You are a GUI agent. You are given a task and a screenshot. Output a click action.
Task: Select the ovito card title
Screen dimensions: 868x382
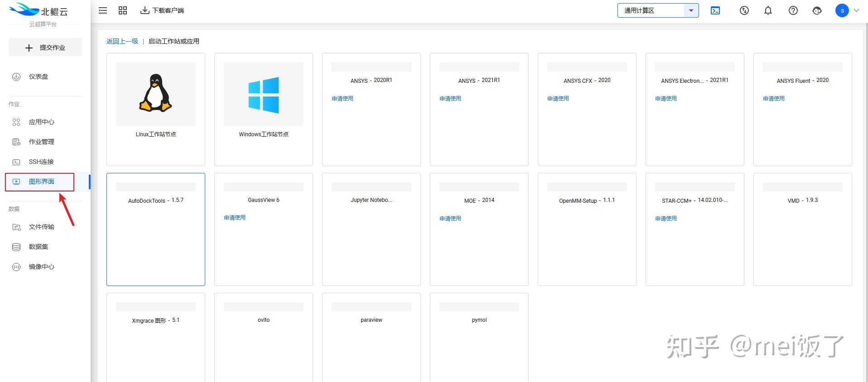point(264,320)
